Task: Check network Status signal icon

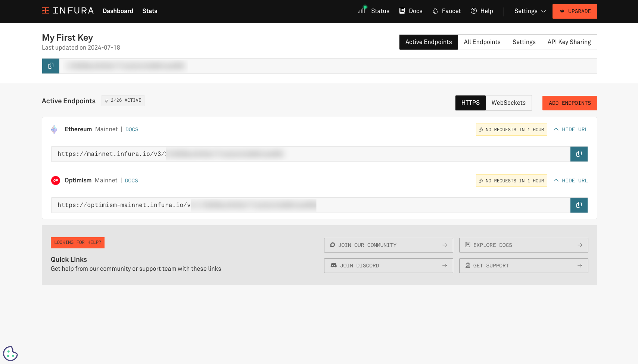Action: (362, 10)
